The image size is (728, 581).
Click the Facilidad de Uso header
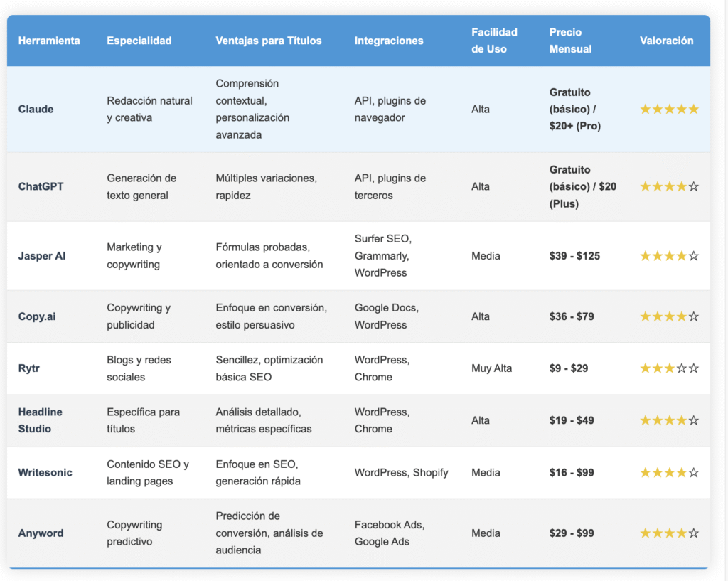(x=494, y=41)
